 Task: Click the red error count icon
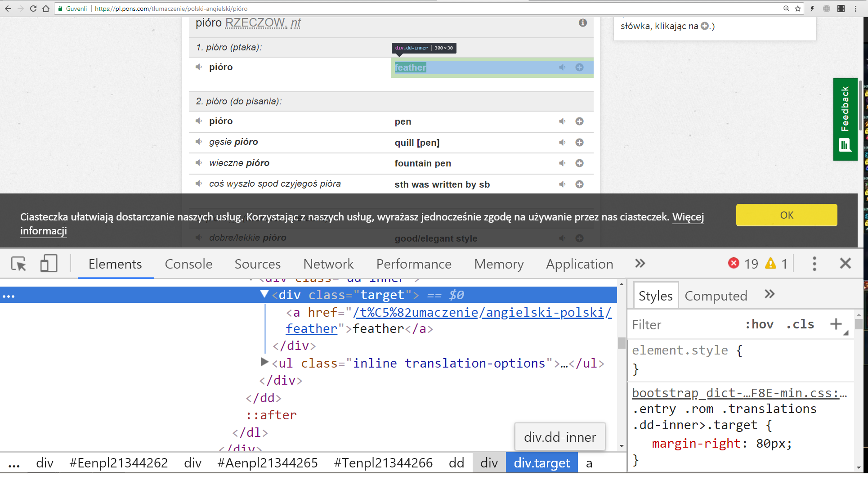pyautogui.click(x=734, y=263)
